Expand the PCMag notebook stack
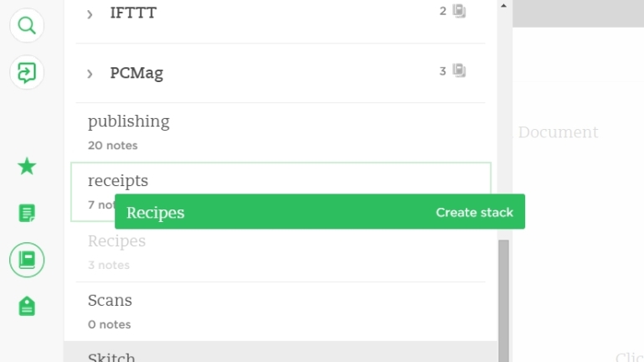This screenshot has width=644, height=362. pos(90,74)
